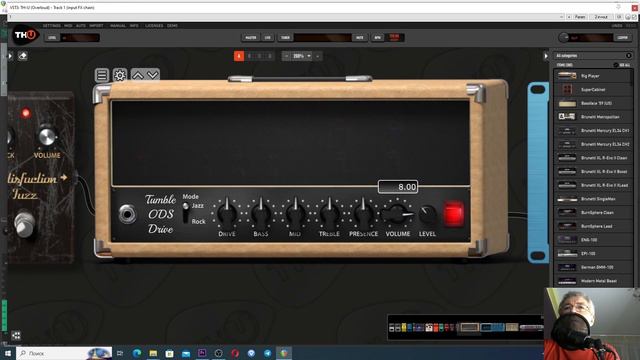The image size is (640, 360).
Task: Click the amp Bass knob
Action: tap(261, 213)
